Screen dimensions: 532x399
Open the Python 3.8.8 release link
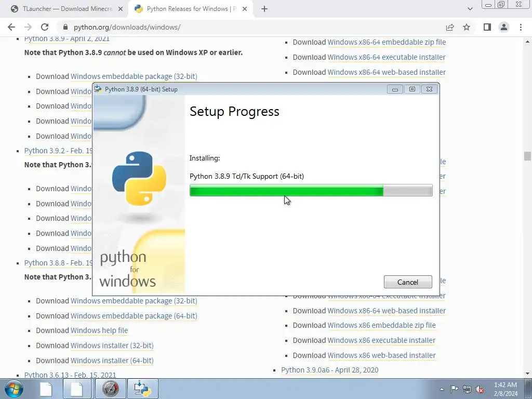click(x=58, y=263)
